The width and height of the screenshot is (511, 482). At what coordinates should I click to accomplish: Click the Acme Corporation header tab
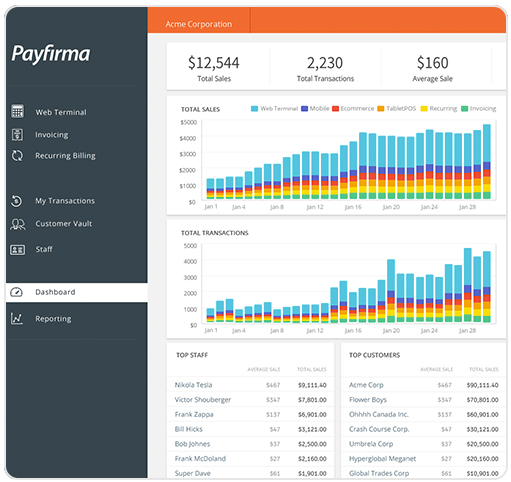point(199,24)
